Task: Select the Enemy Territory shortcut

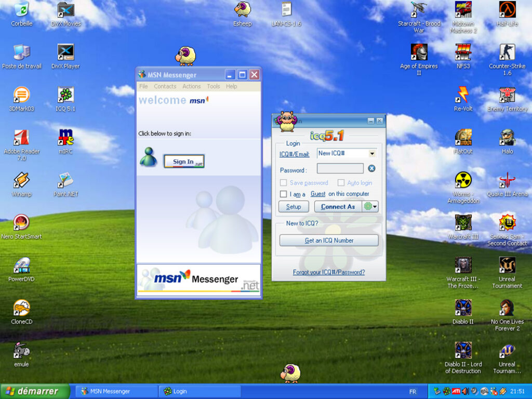Action: click(507, 99)
